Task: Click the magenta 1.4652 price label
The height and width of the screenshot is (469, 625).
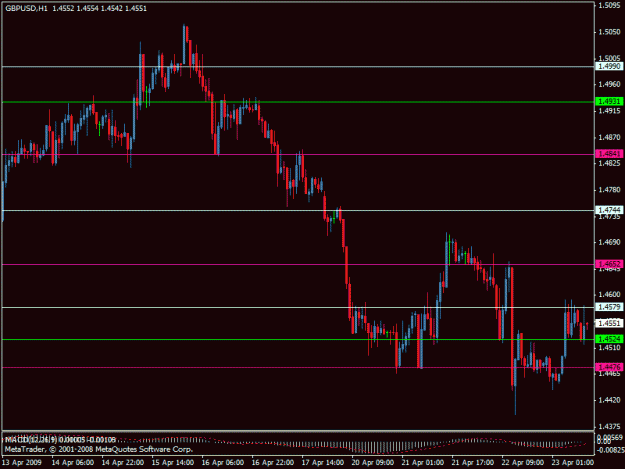Action: 609,264
